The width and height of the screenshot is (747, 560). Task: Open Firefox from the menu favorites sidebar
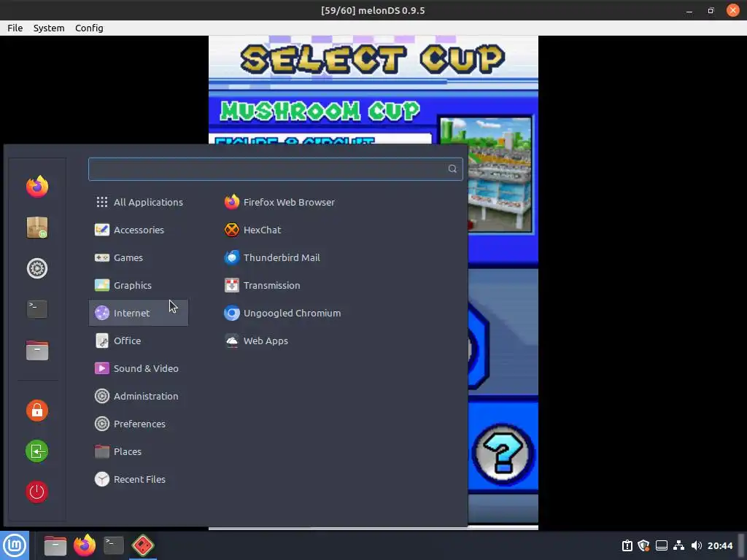[x=37, y=186]
